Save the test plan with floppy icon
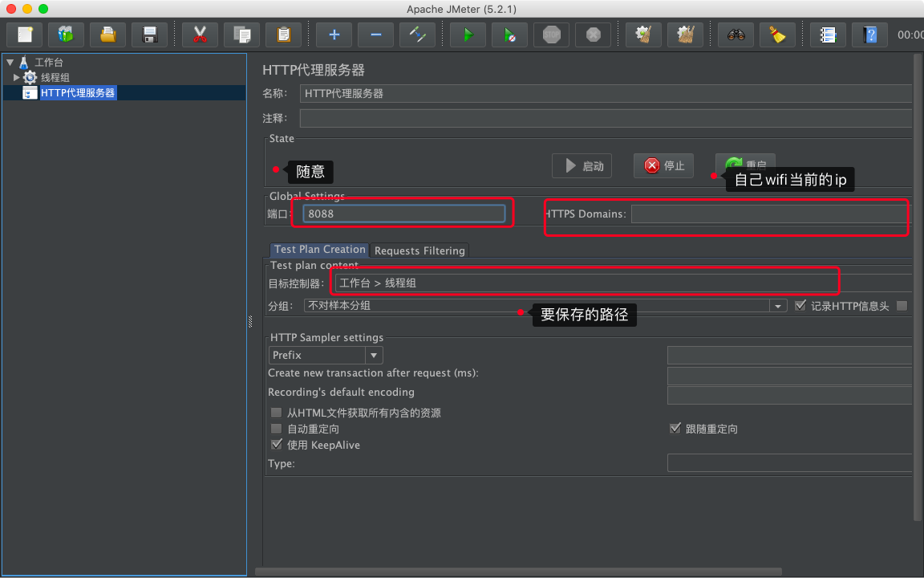This screenshot has height=578, width=924. coord(150,35)
